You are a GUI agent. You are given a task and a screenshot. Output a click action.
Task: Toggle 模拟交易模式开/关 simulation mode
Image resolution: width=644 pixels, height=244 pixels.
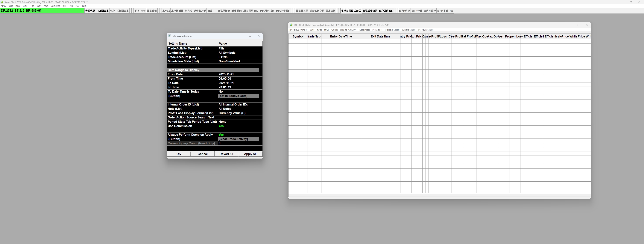(351, 11)
